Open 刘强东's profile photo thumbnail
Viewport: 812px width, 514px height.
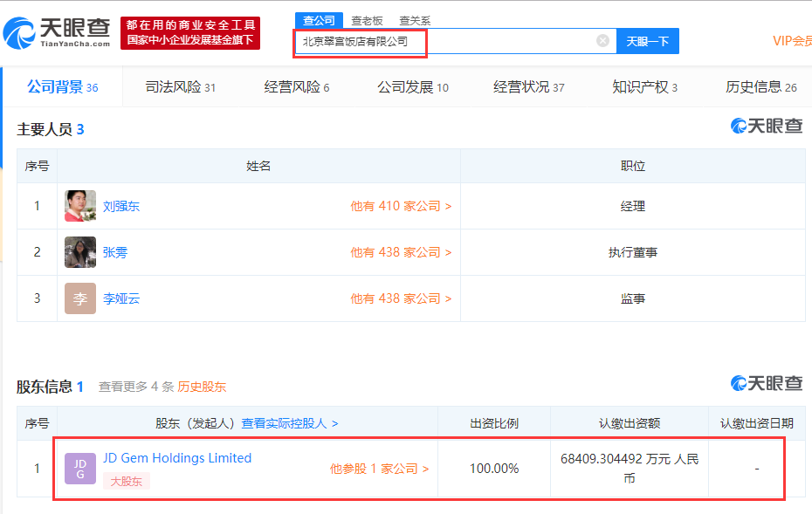pos(80,206)
